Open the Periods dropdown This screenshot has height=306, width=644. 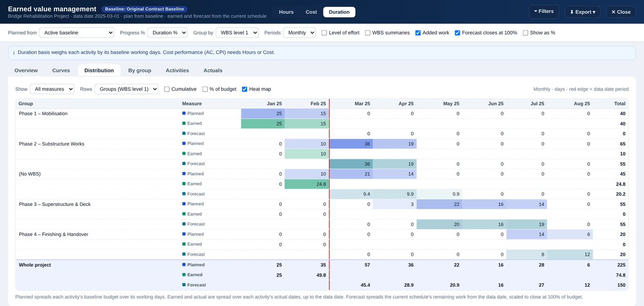[299, 33]
